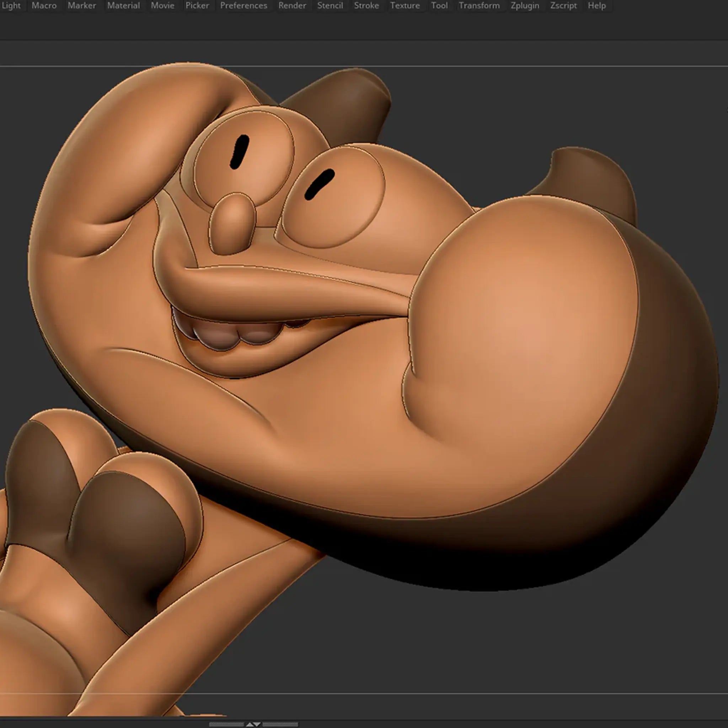Open the Material menu
This screenshot has width=728, height=728.
pos(123,6)
